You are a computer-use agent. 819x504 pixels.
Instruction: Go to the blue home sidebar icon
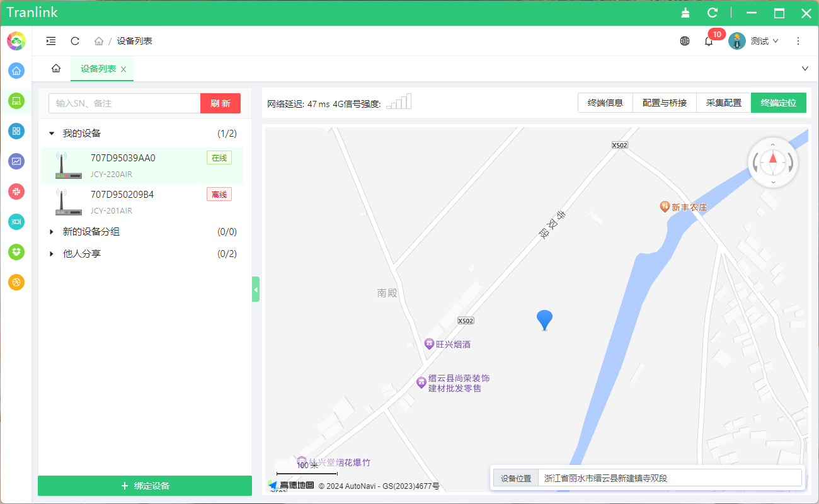(x=16, y=71)
